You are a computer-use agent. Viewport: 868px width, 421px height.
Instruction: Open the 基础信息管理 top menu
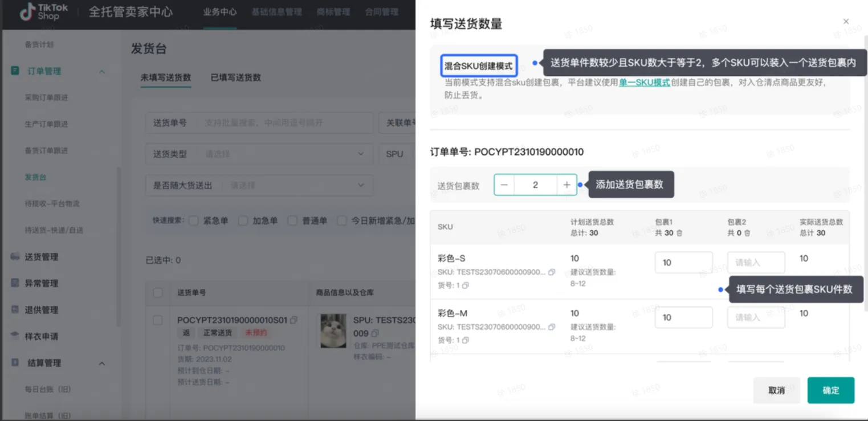277,12
